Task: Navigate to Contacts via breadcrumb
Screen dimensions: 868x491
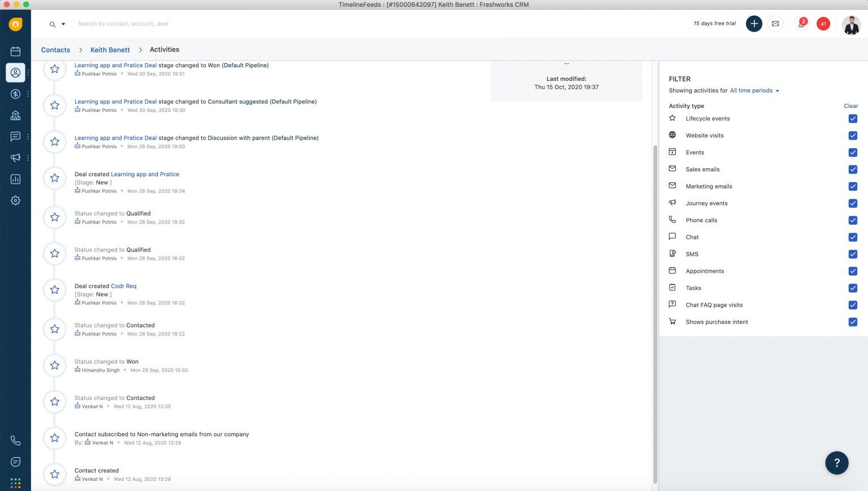Action: (x=55, y=50)
